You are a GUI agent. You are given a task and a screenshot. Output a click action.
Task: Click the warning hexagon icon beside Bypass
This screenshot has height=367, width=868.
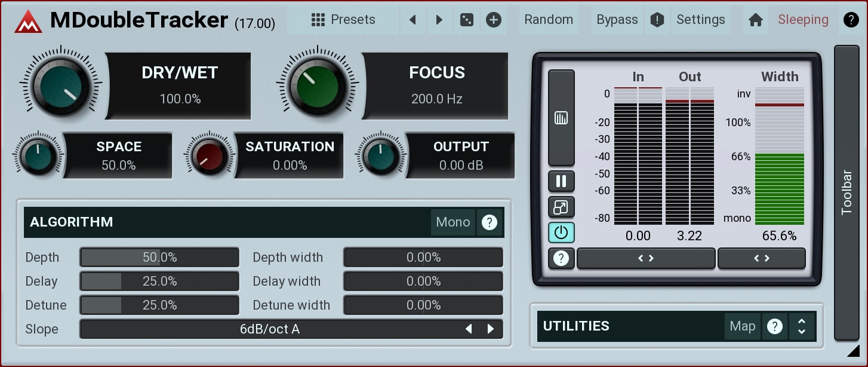point(657,20)
